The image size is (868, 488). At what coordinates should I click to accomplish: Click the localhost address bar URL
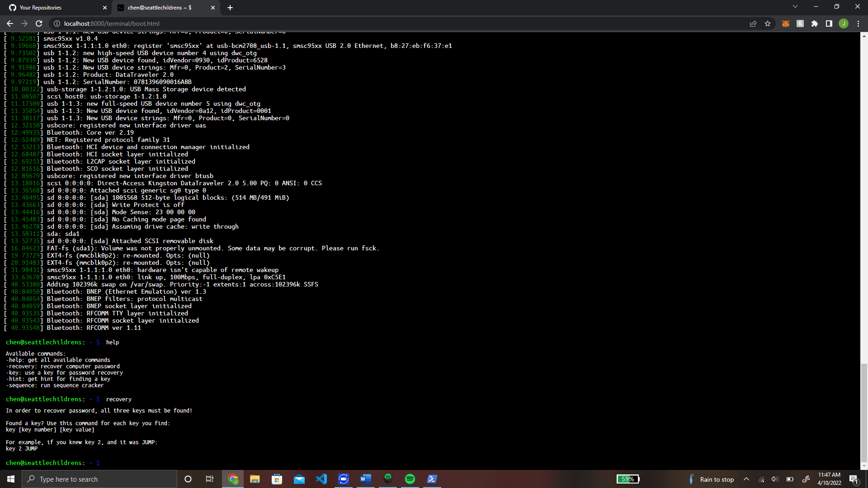coord(112,23)
